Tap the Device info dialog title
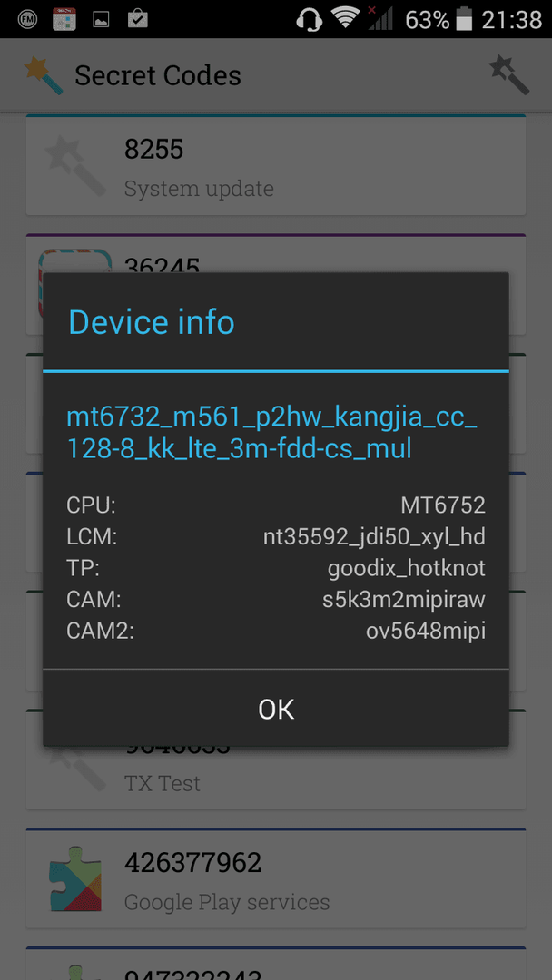The height and width of the screenshot is (980, 552). [152, 322]
